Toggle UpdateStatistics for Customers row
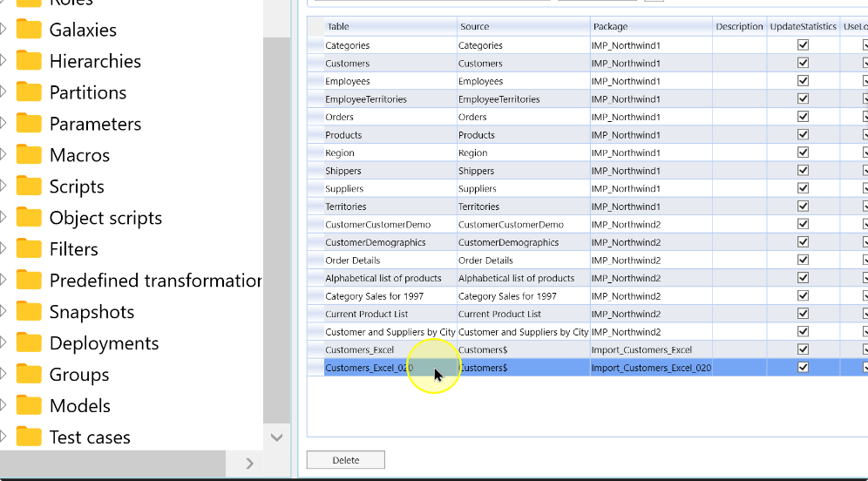 (803, 63)
